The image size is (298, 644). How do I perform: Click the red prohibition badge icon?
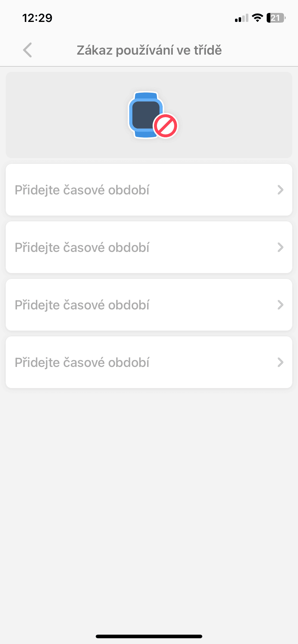click(166, 126)
